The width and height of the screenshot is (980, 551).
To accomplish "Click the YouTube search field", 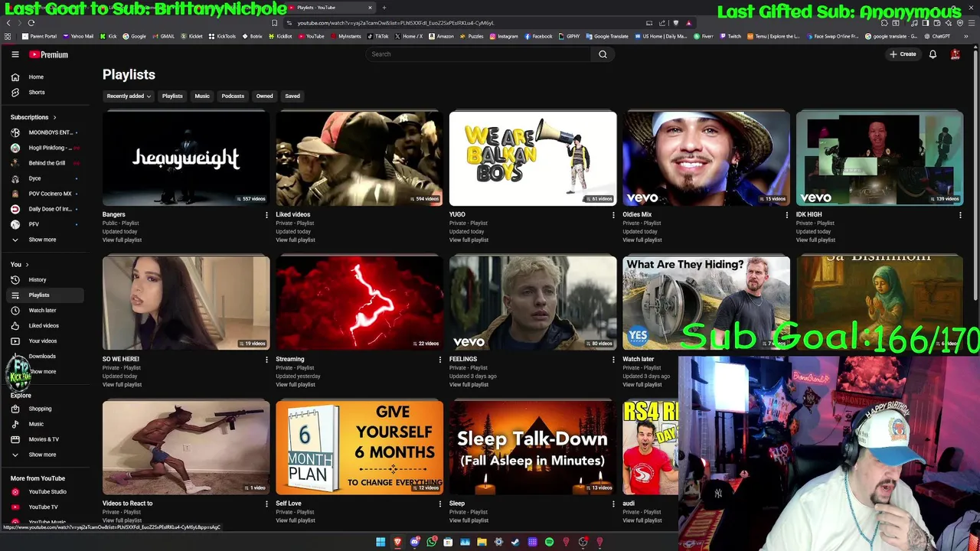I will tap(479, 54).
